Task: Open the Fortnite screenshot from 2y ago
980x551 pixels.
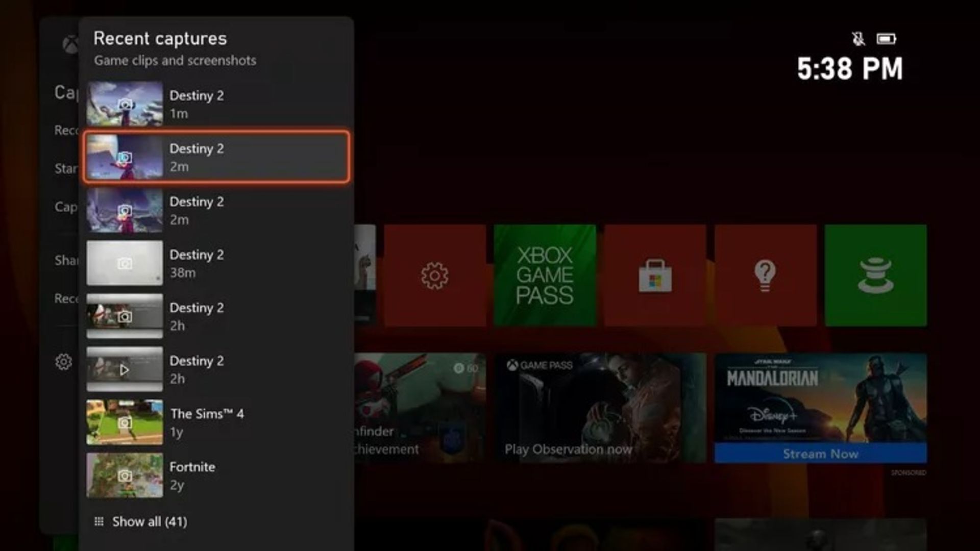Action: [x=216, y=475]
